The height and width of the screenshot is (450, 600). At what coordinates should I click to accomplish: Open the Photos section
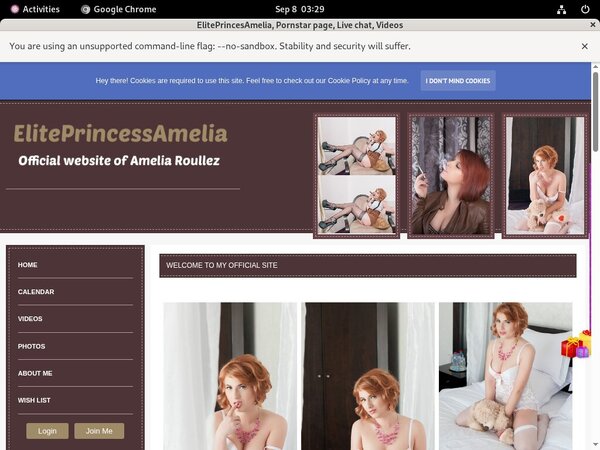point(31,346)
